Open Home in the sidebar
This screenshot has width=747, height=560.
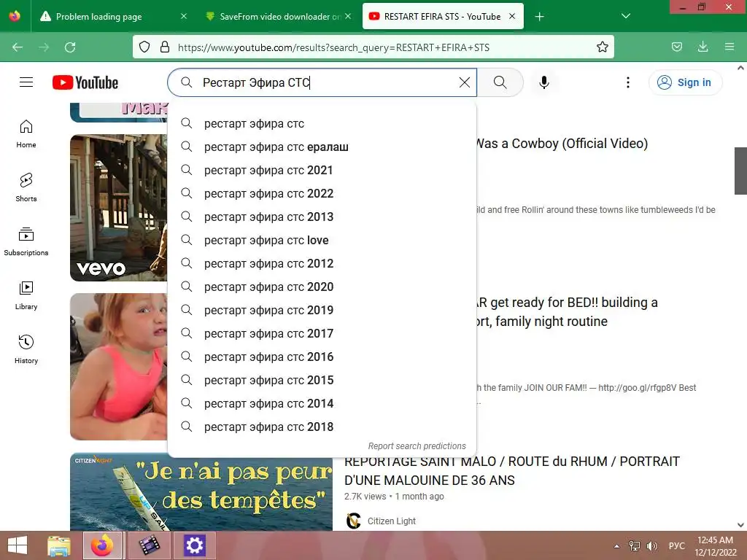point(26,134)
